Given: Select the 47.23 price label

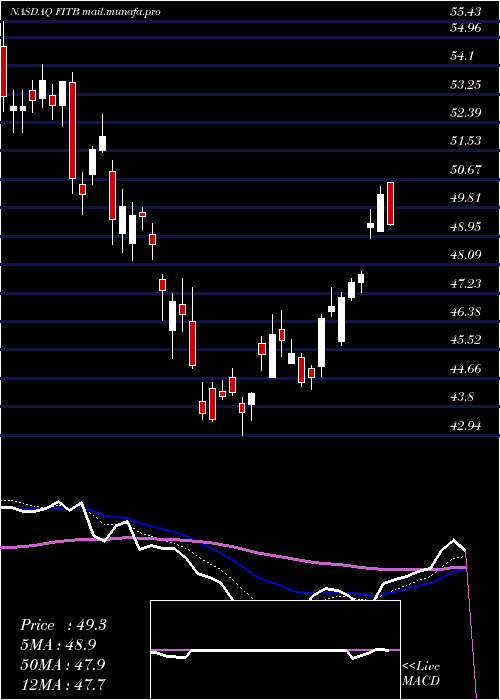Looking at the screenshot, I should (466, 283).
